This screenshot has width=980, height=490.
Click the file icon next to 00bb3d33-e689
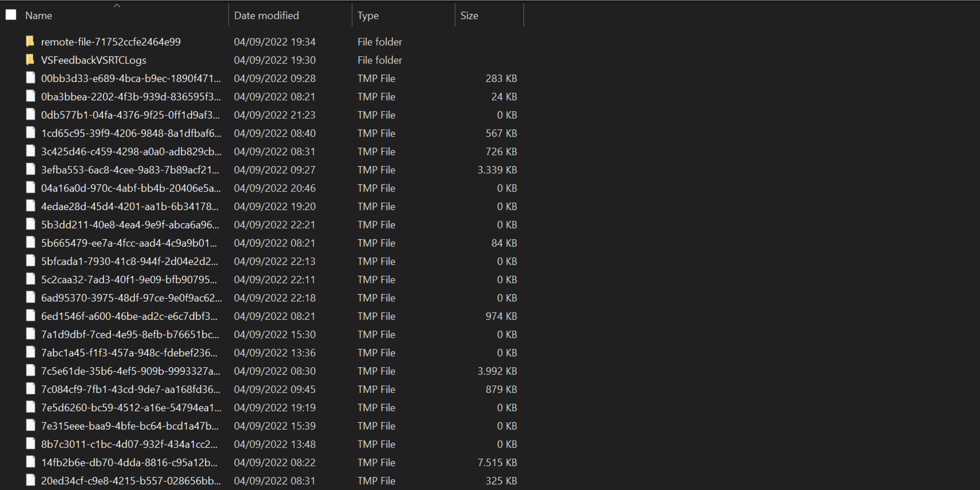pos(30,78)
